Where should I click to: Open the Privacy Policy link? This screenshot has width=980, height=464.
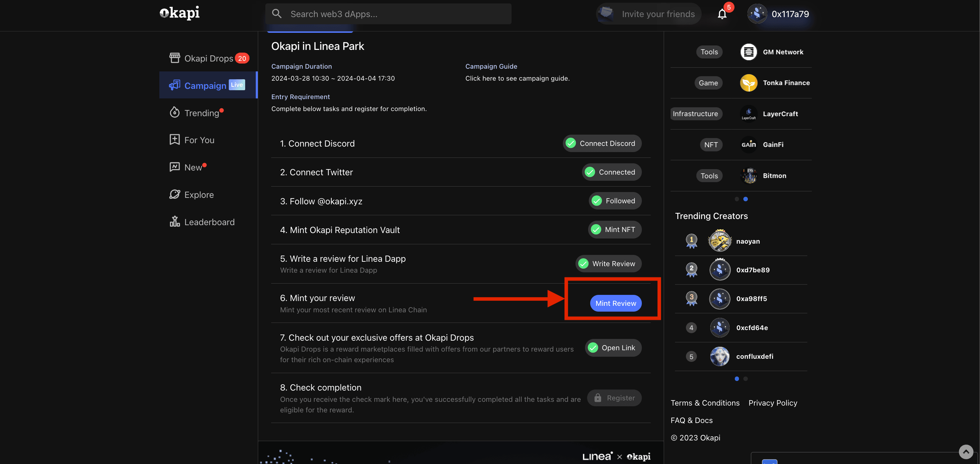coord(773,403)
